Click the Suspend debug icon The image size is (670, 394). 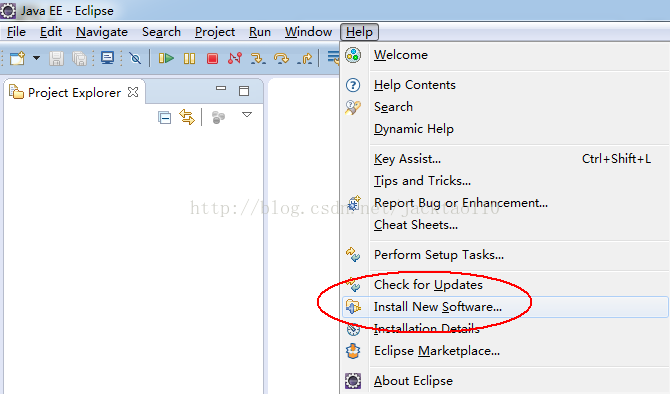point(189,58)
